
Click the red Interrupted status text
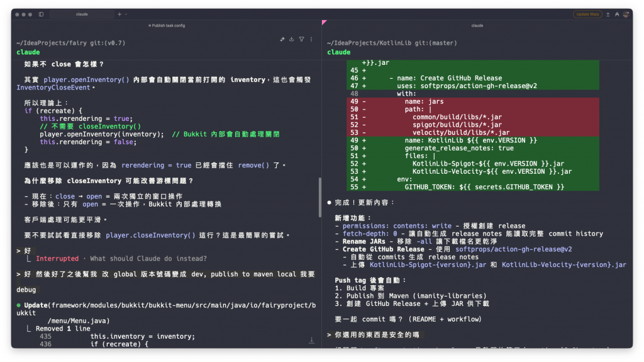coord(57,258)
